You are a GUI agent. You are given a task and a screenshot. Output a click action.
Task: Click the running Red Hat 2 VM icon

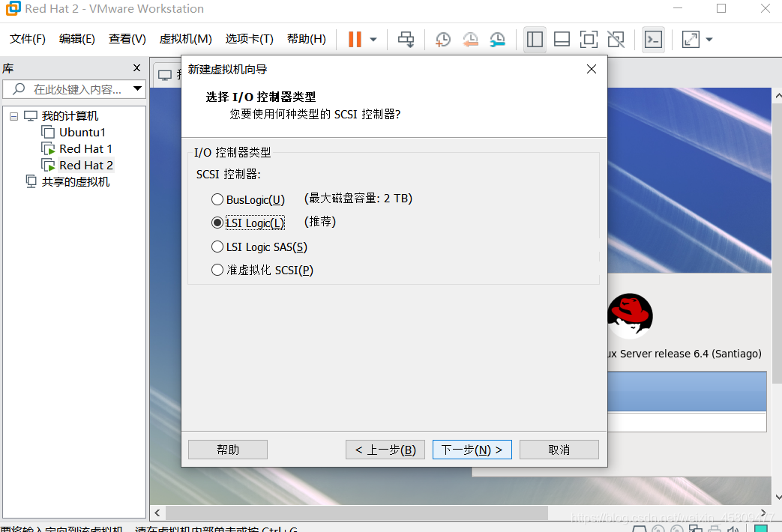click(48, 165)
